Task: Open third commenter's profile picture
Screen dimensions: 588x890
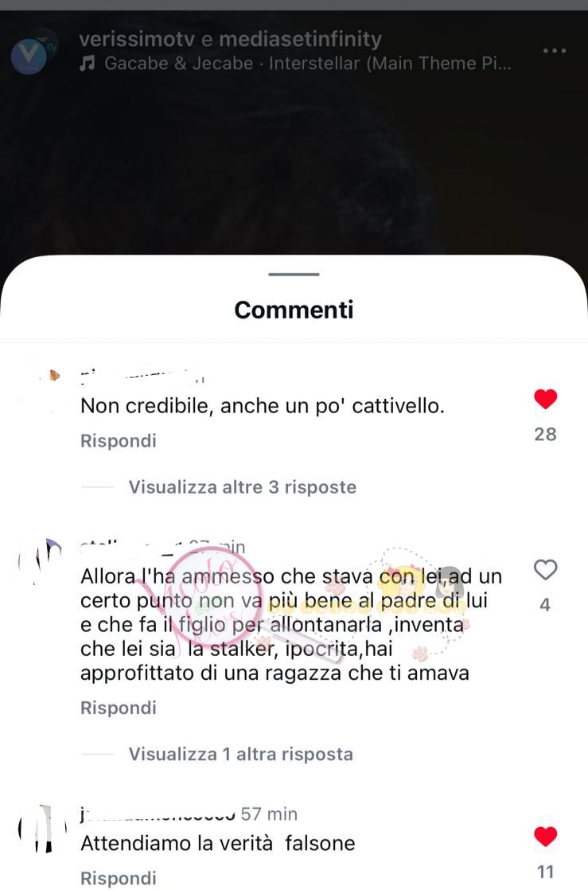Action: (x=42, y=828)
